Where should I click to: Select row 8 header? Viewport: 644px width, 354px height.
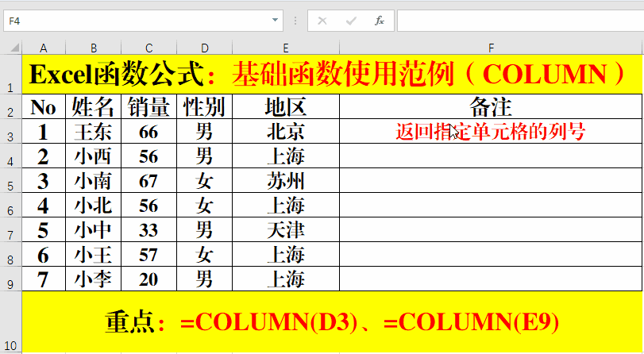(x=10, y=255)
